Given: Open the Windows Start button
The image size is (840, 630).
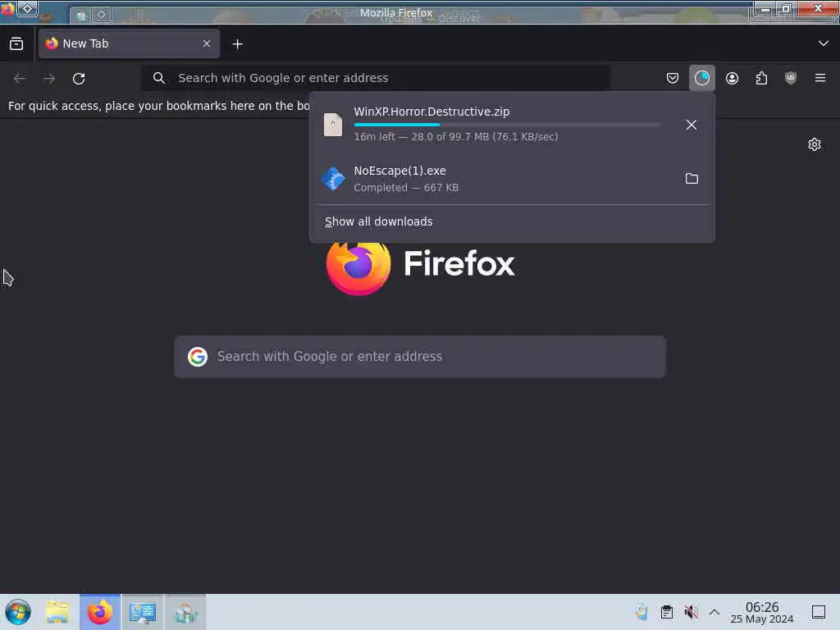Looking at the screenshot, I should tap(18, 612).
